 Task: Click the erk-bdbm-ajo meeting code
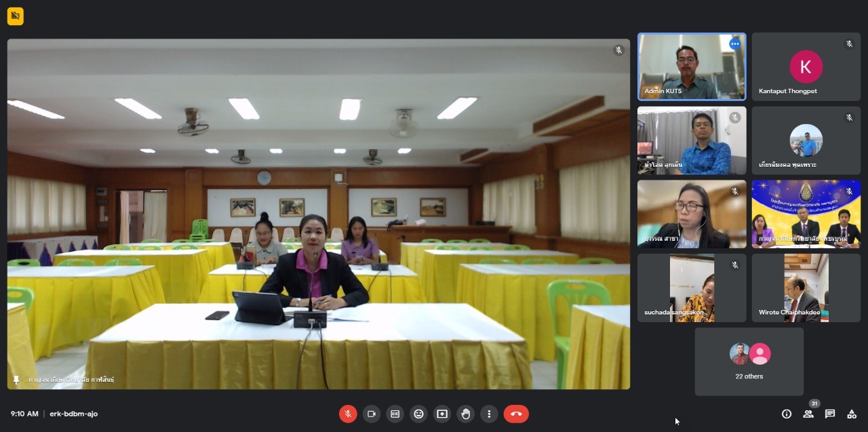coord(74,414)
